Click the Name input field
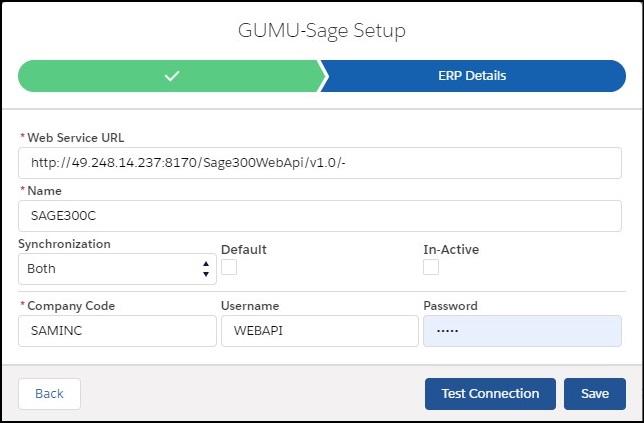644x423 pixels. (x=320, y=216)
